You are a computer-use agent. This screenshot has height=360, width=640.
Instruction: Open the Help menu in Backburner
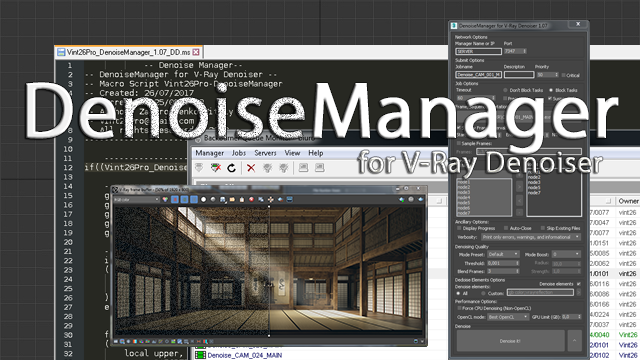(x=316, y=153)
